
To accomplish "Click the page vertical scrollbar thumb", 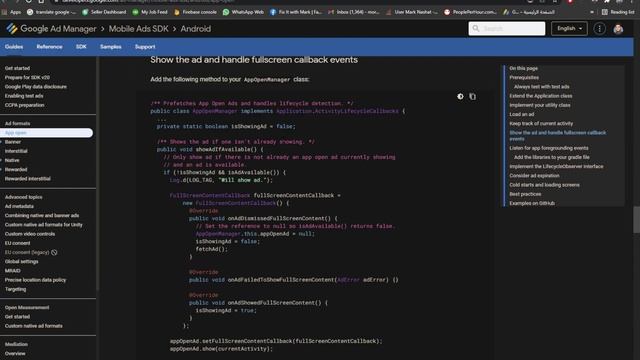I will (636, 220).
